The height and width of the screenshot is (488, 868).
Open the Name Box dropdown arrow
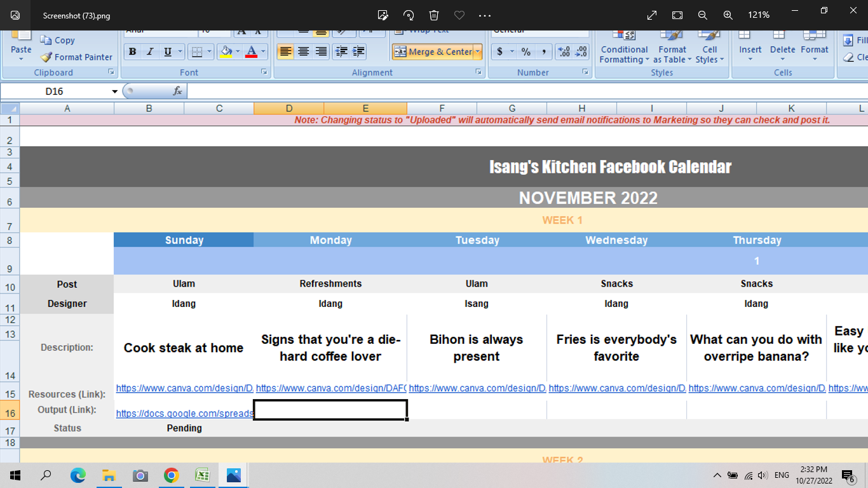115,91
